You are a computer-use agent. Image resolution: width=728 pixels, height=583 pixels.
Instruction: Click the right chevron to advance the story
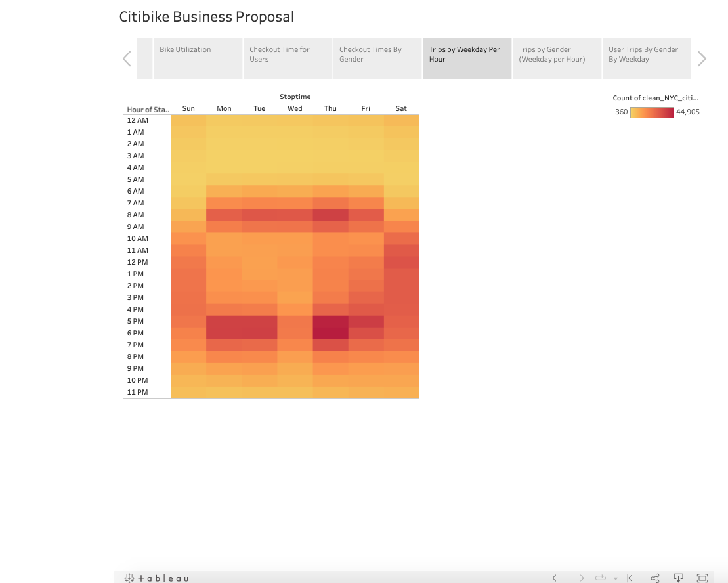[701, 58]
